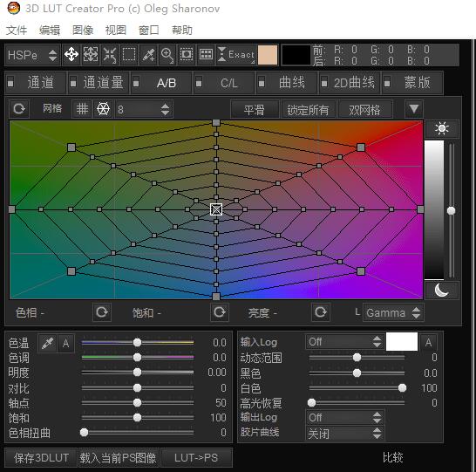
Task: Click the 饱和 value 100 field
Action: (x=218, y=418)
